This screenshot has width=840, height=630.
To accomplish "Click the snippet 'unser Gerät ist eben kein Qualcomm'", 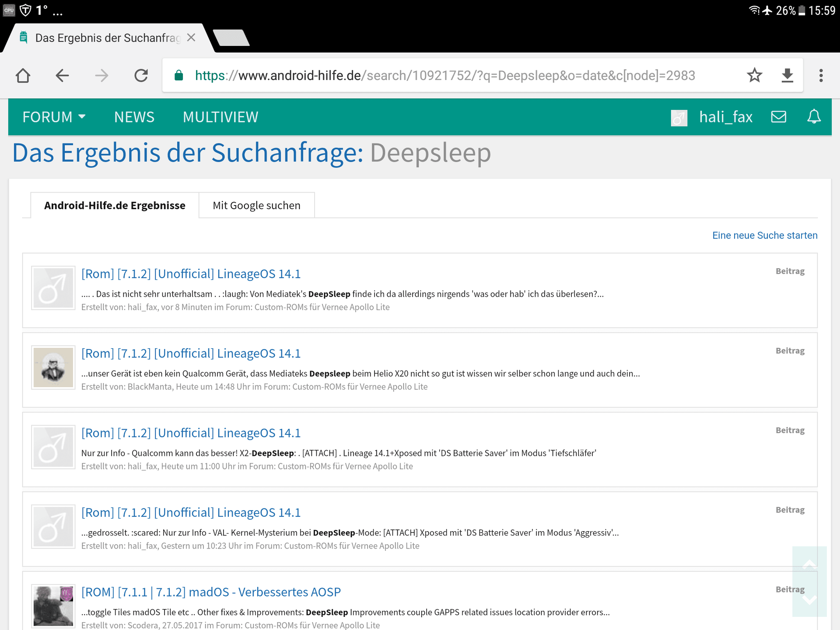I will [x=360, y=374].
